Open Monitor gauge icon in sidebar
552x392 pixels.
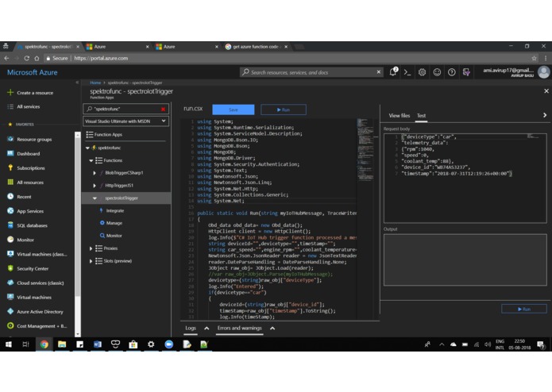(x=10, y=240)
